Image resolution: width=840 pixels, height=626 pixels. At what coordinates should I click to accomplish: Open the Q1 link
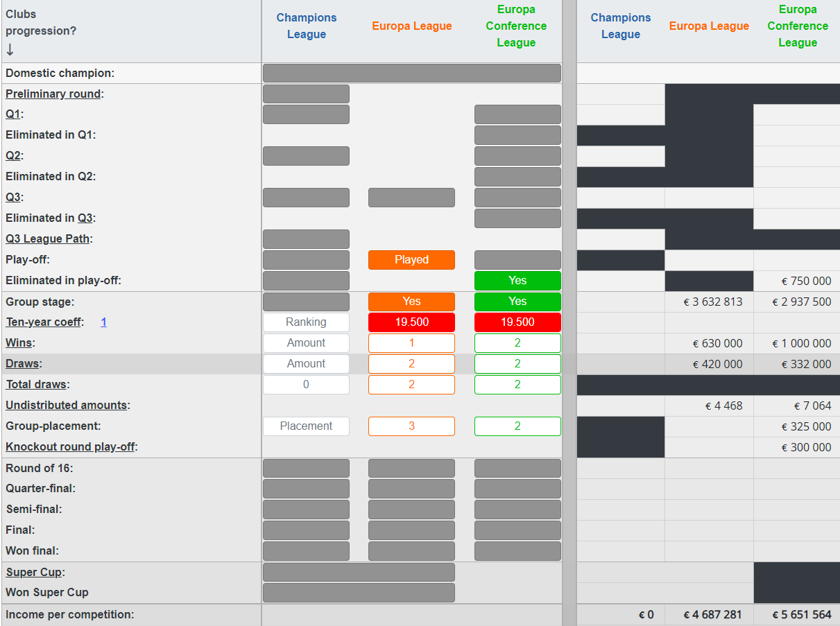(x=13, y=114)
